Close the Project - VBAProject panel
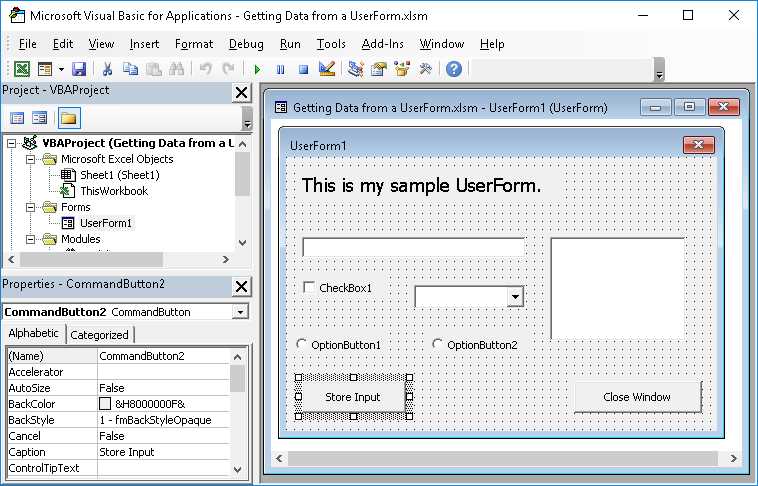 click(x=241, y=92)
